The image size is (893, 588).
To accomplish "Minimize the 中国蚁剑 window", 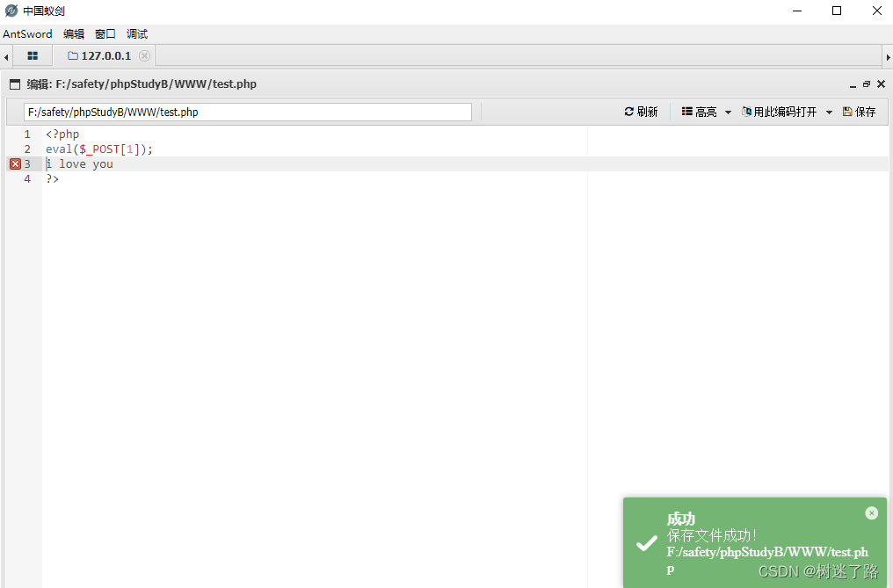I will 796,11.
